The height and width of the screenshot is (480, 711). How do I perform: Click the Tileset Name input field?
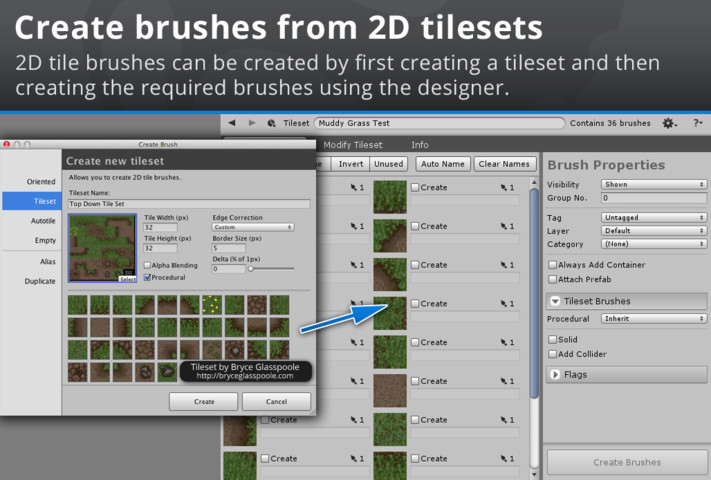pyautogui.click(x=189, y=204)
